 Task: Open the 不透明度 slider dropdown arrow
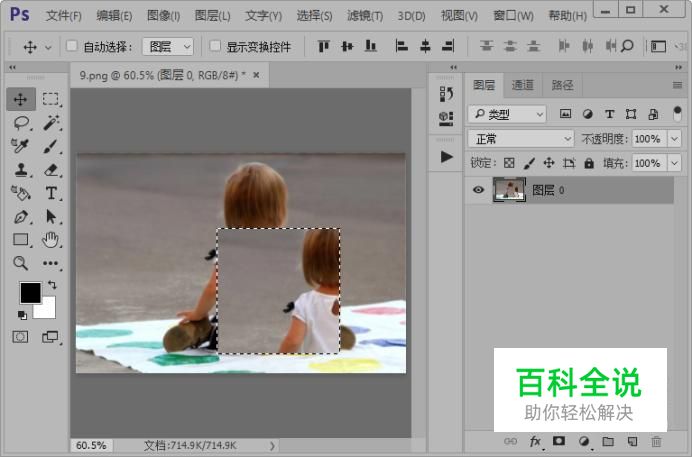tap(674, 139)
